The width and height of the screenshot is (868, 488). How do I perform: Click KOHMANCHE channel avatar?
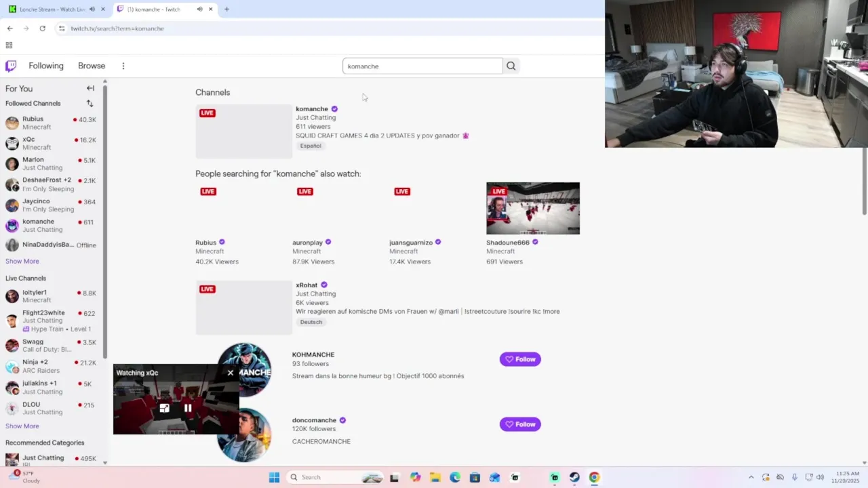pyautogui.click(x=244, y=370)
